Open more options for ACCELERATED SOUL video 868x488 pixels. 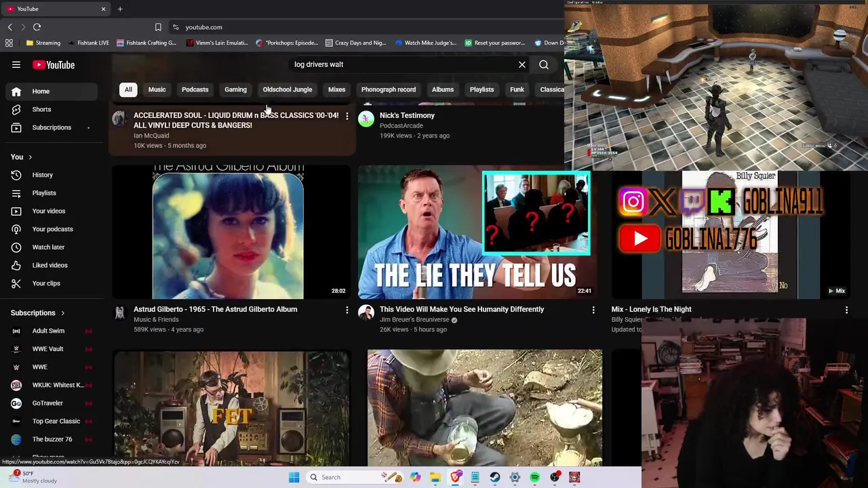(347, 116)
